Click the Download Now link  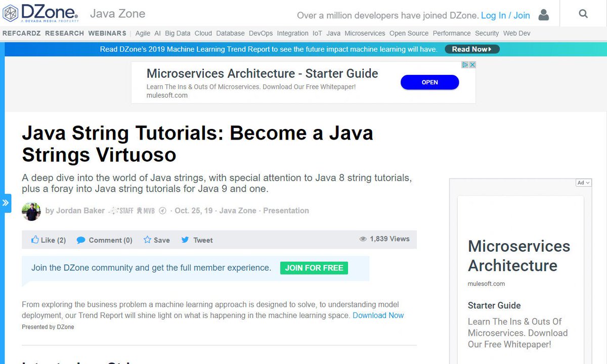click(378, 315)
